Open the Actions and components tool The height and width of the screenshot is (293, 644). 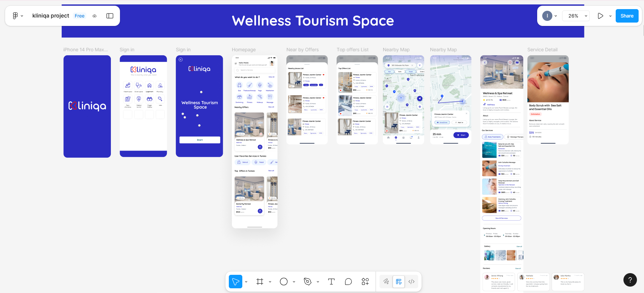(x=365, y=282)
